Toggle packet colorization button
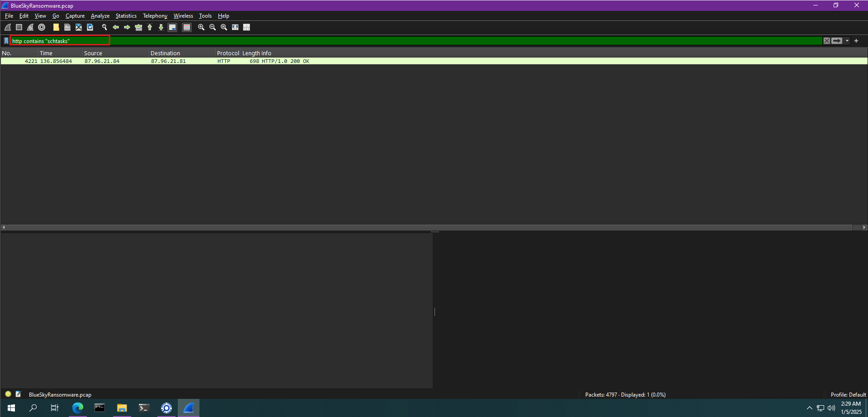868x417 pixels. coord(186,27)
